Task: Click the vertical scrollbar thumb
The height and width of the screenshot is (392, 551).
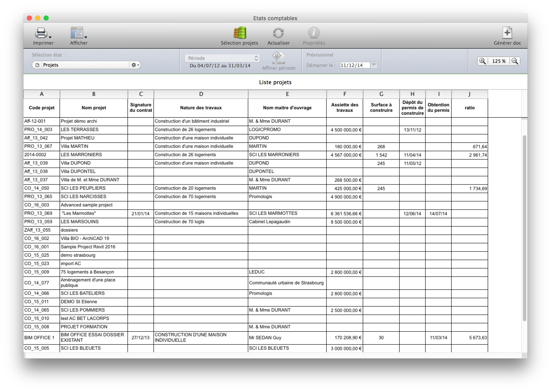Action: [524, 228]
